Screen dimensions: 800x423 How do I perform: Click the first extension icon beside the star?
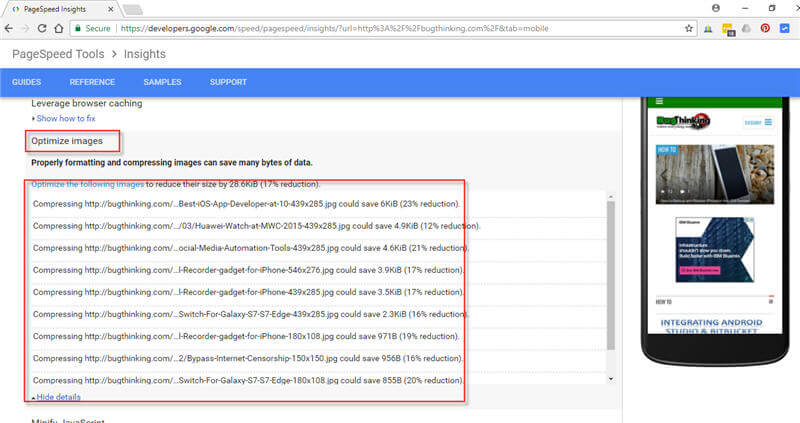pyautogui.click(x=708, y=29)
